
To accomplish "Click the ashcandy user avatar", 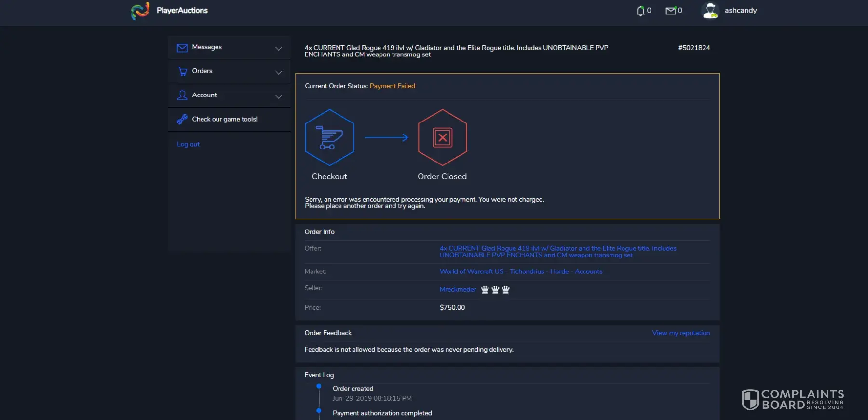I will (x=710, y=11).
